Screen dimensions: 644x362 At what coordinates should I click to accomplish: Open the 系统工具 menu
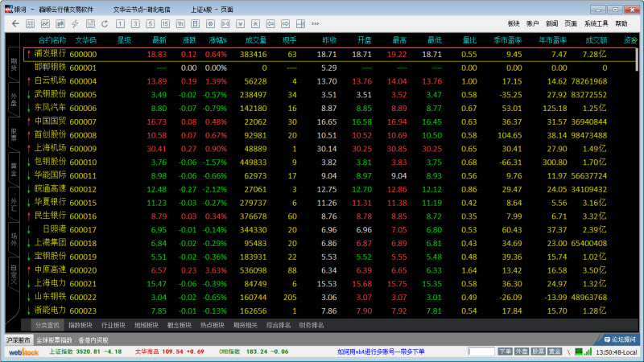[597, 24]
